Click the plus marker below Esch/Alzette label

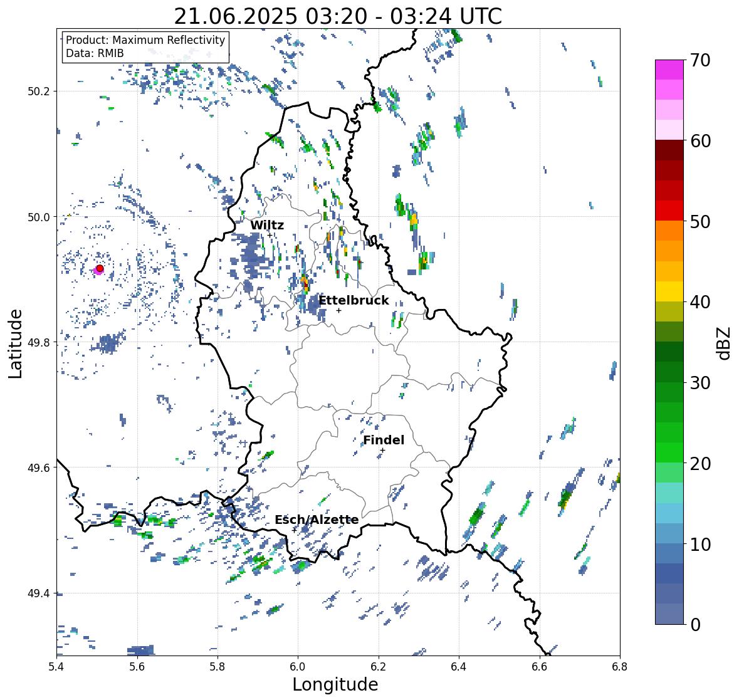point(294,530)
